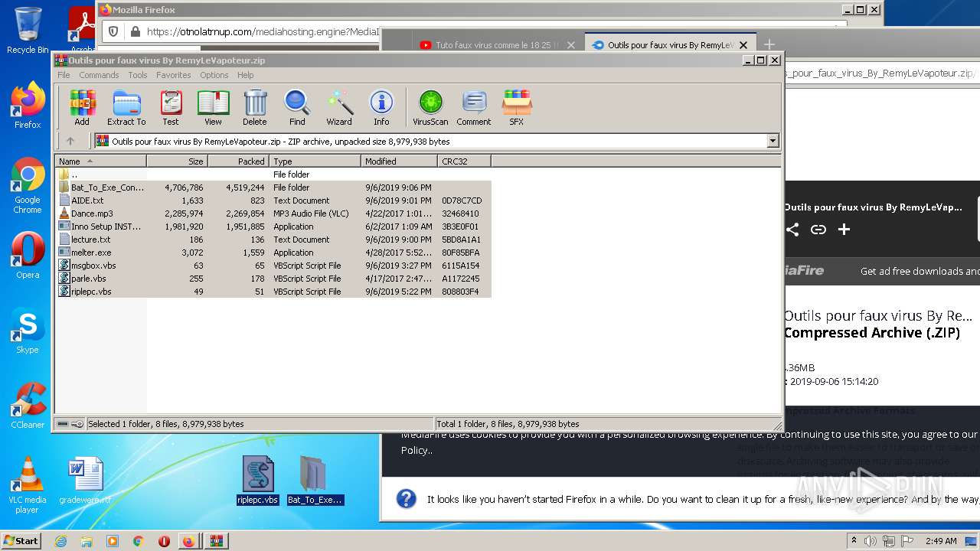This screenshot has height=551, width=980.
Task: Show hidden tray icons arrow
Action: point(854,541)
